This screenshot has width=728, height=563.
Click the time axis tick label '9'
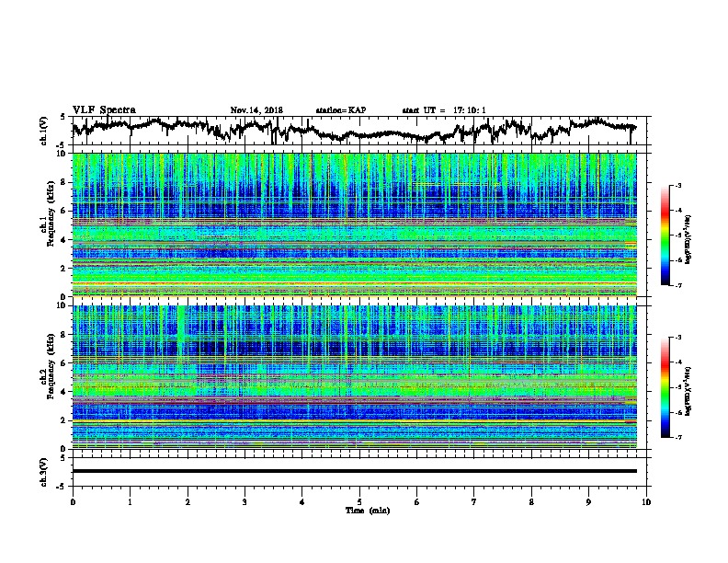point(588,502)
